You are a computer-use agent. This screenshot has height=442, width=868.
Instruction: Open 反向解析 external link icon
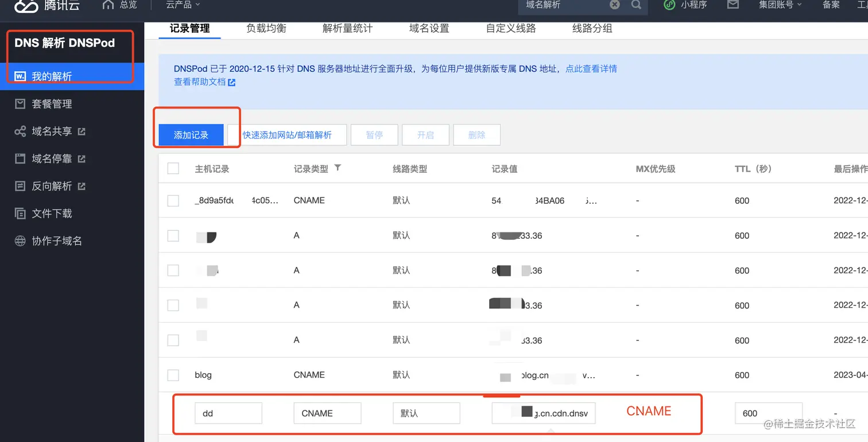(82, 186)
